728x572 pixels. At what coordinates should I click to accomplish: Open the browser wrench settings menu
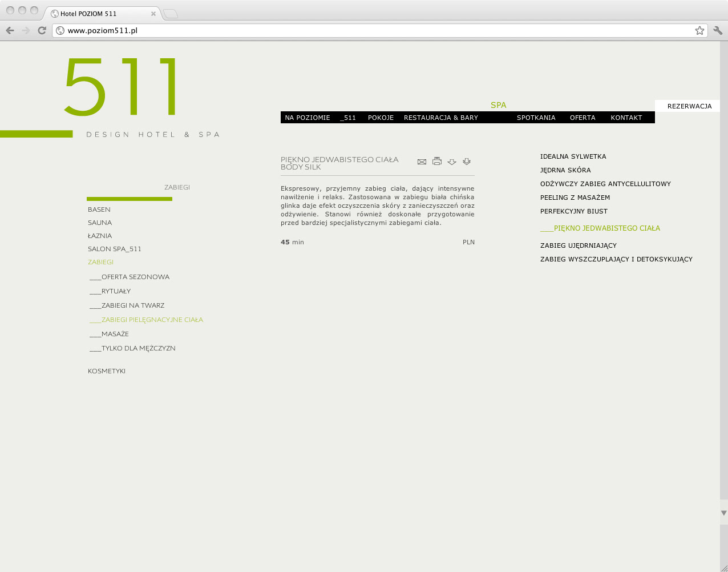click(718, 31)
